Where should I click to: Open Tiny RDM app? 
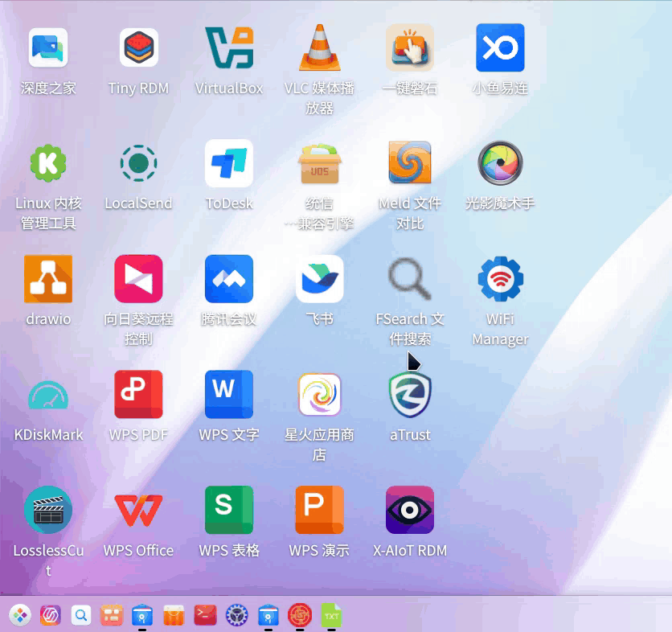tap(139, 47)
